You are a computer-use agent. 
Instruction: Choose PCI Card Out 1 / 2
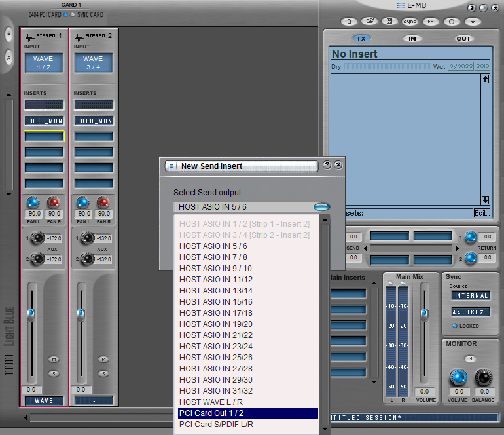tap(248, 413)
